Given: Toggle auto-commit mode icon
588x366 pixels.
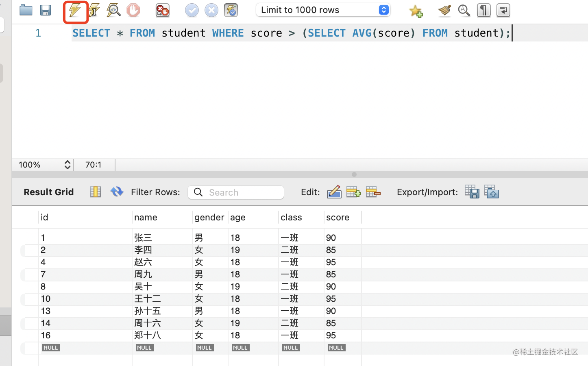Looking at the screenshot, I should pyautogui.click(x=231, y=10).
